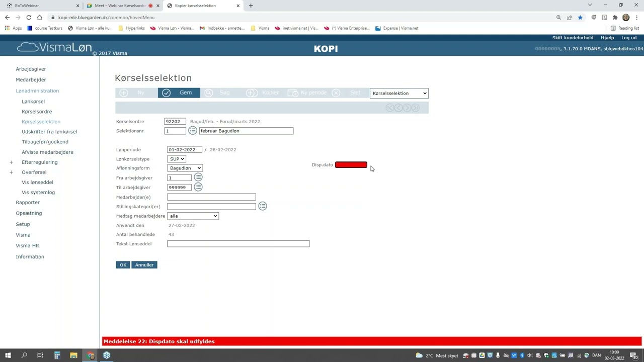Image resolution: width=644 pixels, height=362 pixels.
Task: Open Vis systemlog in sidebar
Action: tap(38, 192)
